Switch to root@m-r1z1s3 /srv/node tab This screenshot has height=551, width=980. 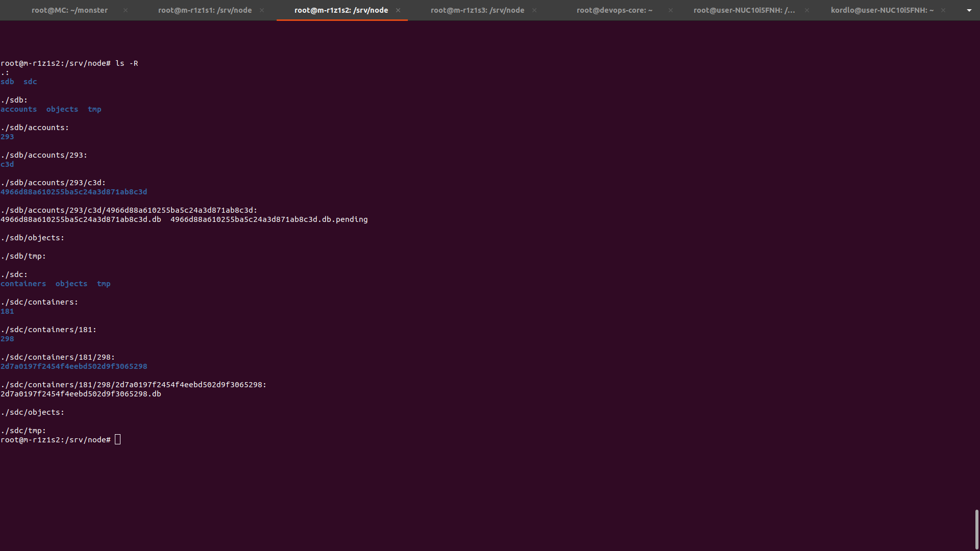(x=477, y=10)
